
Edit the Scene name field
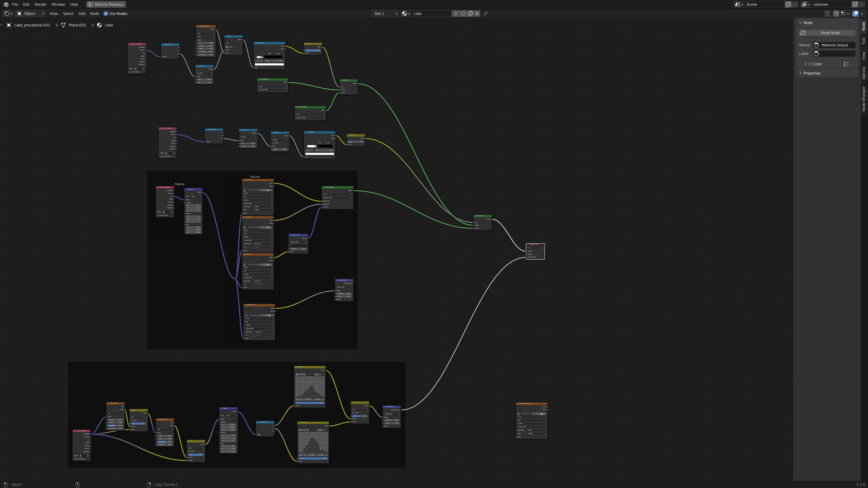(x=765, y=4)
